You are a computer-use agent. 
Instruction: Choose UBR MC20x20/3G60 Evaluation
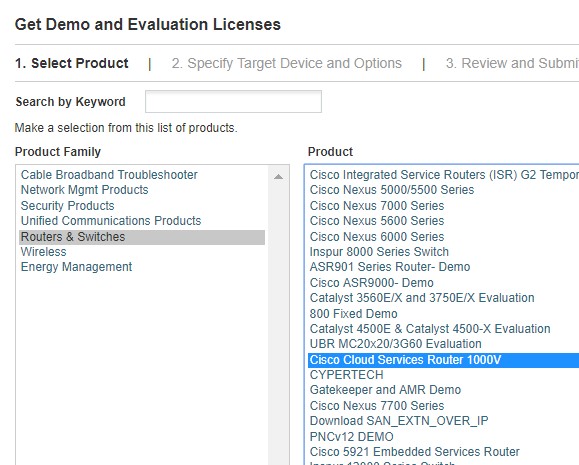(395, 344)
